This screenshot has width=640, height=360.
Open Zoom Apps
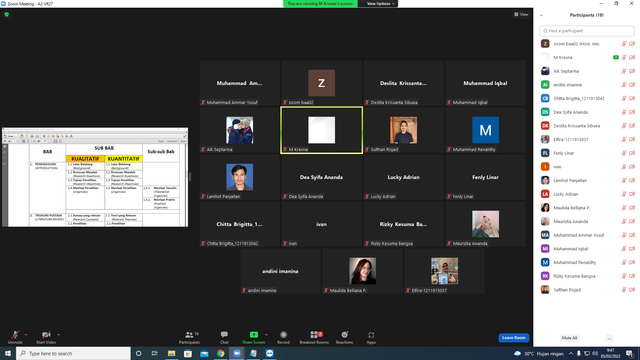371,337
